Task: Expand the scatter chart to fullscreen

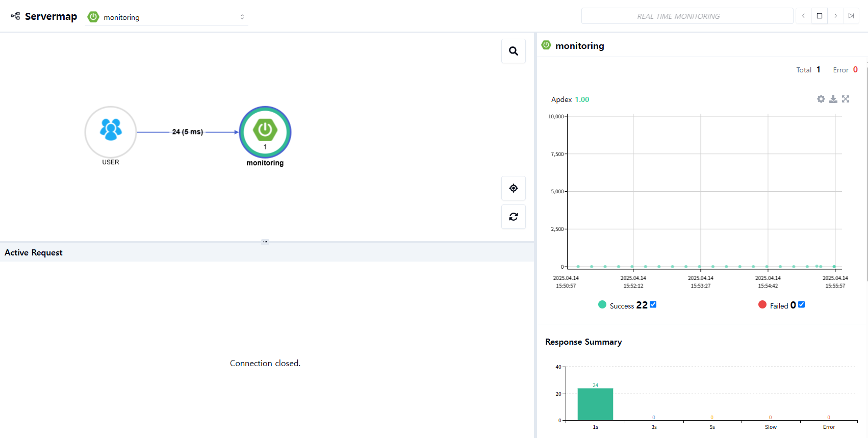Action: [x=846, y=99]
